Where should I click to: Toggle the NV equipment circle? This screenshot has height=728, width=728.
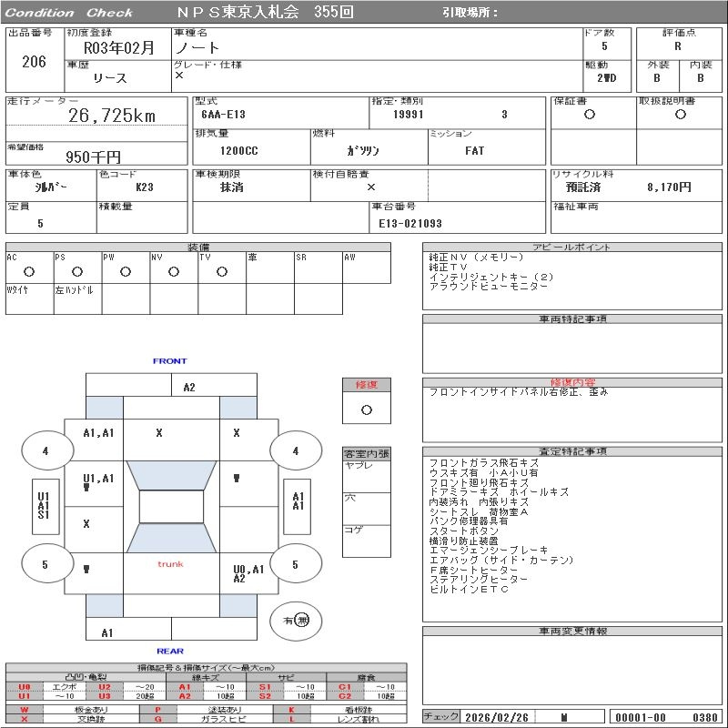[173, 271]
